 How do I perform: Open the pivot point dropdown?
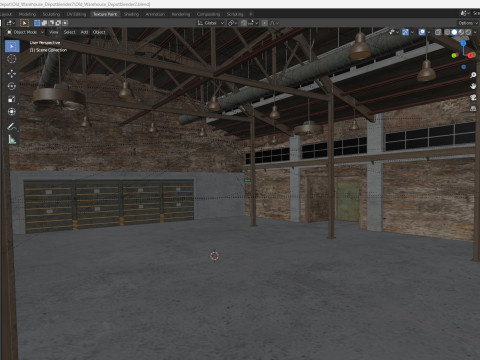pyautogui.click(x=232, y=23)
